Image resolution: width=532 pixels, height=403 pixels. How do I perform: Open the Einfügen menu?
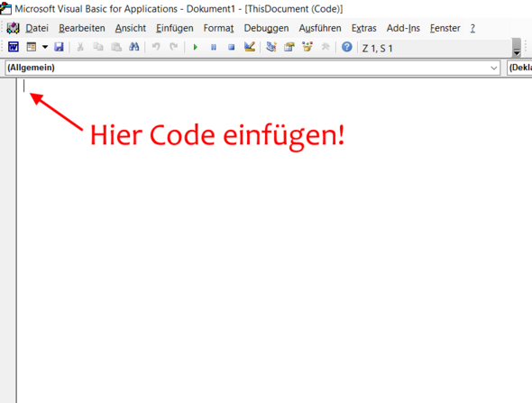174,28
